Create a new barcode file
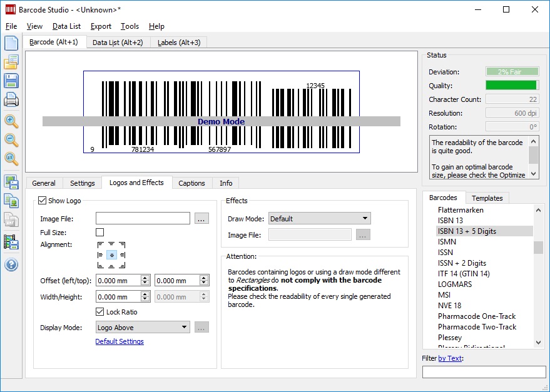The image size is (550, 392). [x=10, y=43]
